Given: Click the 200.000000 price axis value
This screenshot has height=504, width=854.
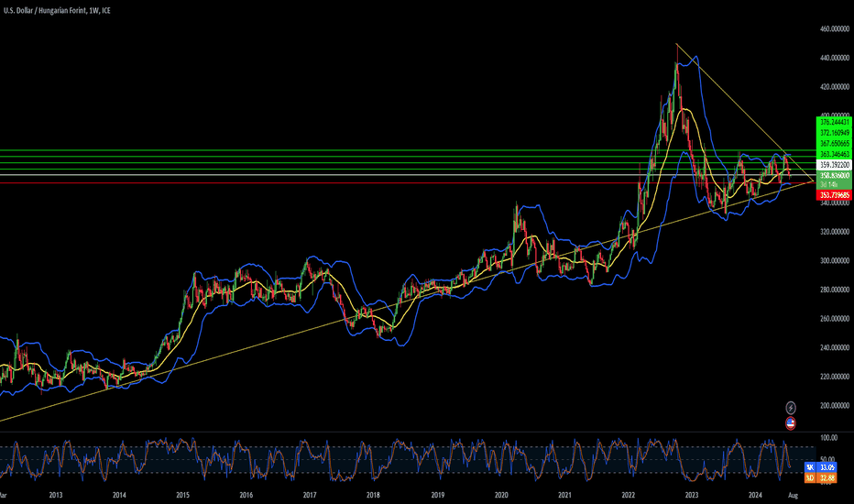Looking at the screenshot, I should coord(835,405).
